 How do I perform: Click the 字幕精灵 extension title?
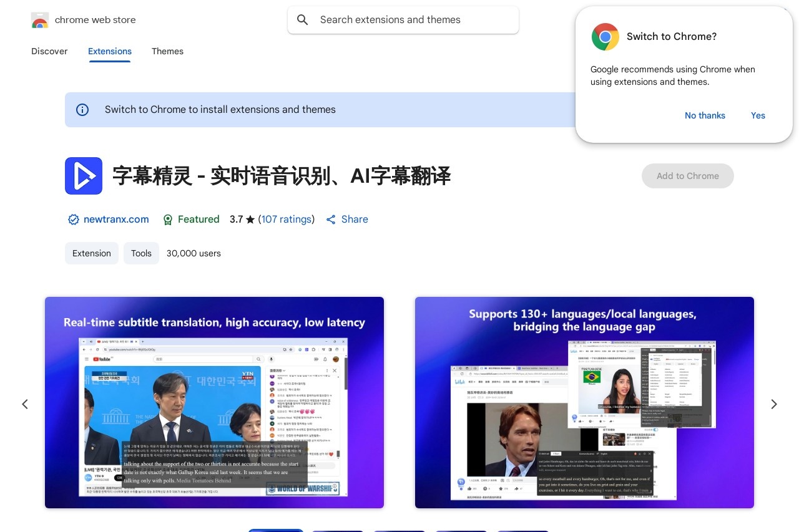coord(282,176)
